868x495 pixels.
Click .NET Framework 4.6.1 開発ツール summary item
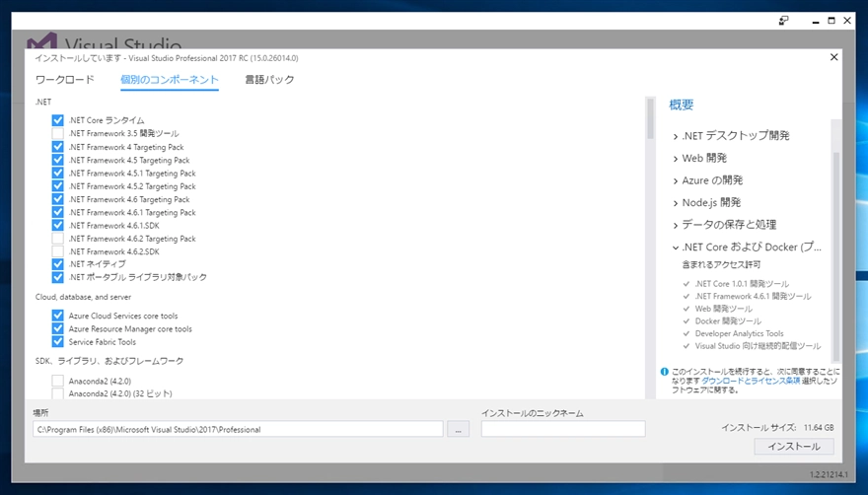click(754, 296)
